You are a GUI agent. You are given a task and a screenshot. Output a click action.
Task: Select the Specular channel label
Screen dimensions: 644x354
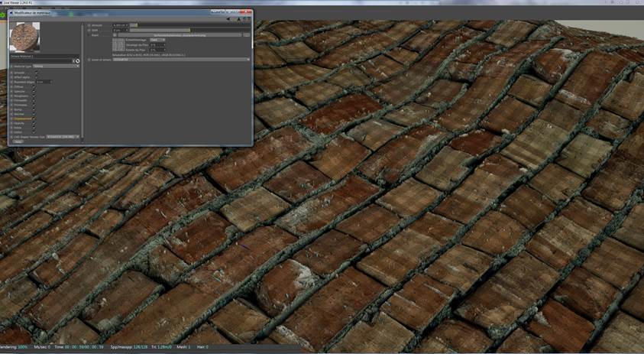tap(20, 91)
